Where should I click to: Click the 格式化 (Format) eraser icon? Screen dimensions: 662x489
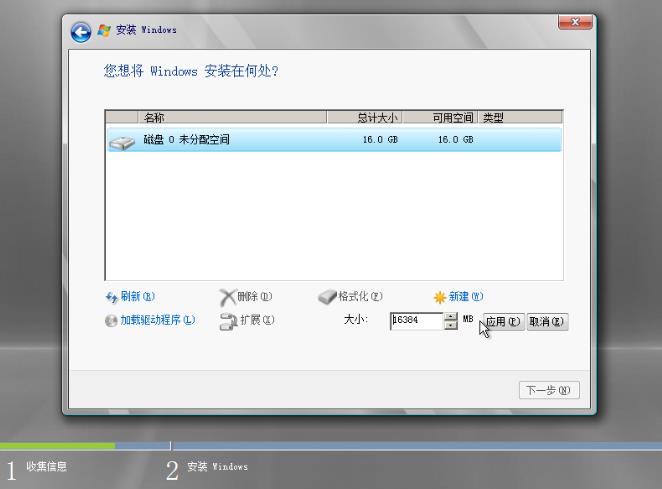327,297
